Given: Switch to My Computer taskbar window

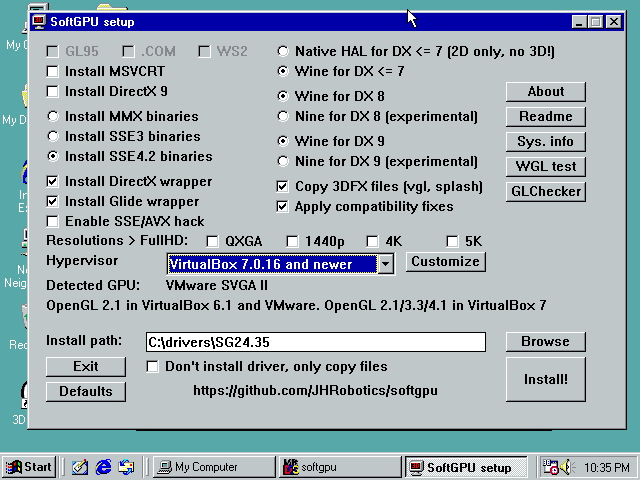Looking at the screenshot, I should (x=215, y=467).
